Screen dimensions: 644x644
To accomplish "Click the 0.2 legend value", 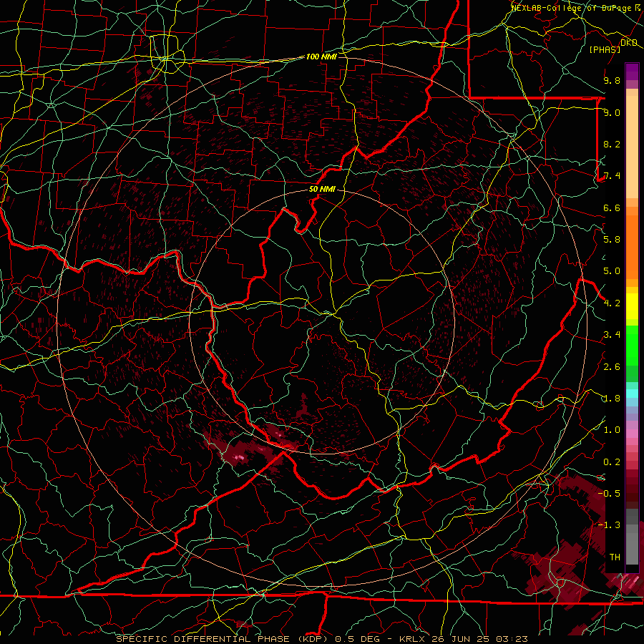I will pos(612,462).
